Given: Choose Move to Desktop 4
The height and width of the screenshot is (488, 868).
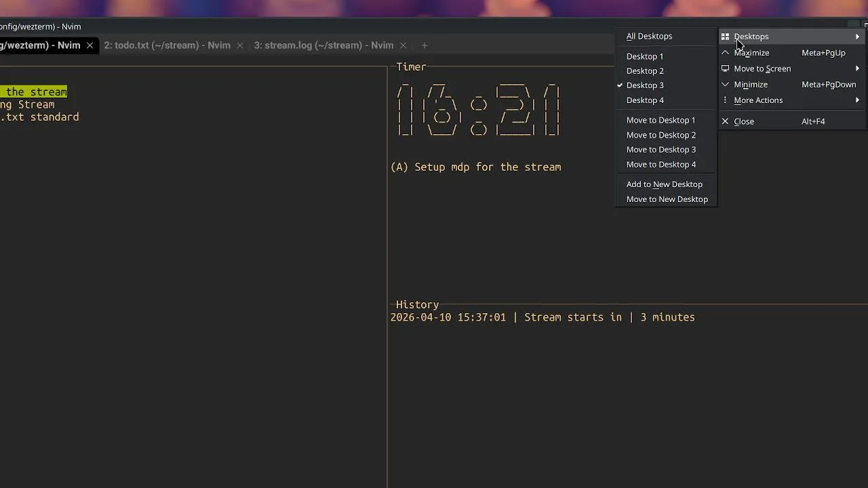Looking at the screenshot, I should [x=665, y=165].
